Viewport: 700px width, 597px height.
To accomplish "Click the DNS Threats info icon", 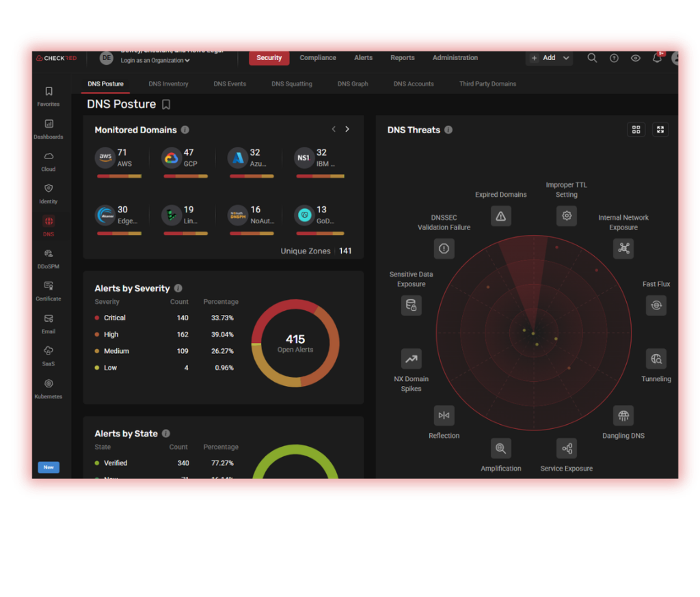I will point(448,130).
